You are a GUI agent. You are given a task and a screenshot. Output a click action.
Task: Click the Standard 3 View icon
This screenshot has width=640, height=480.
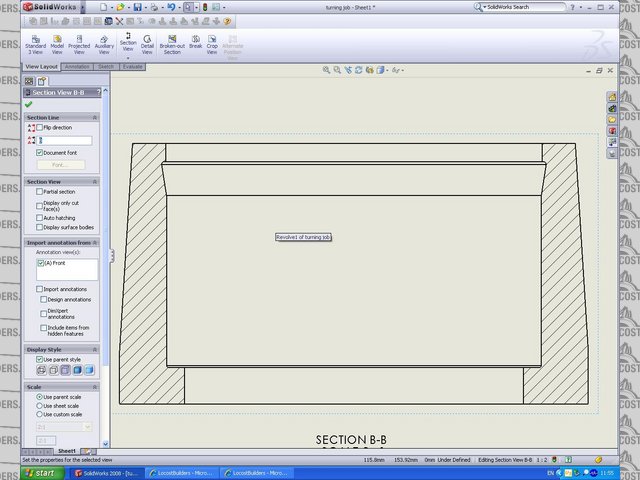tap(35, 41)
